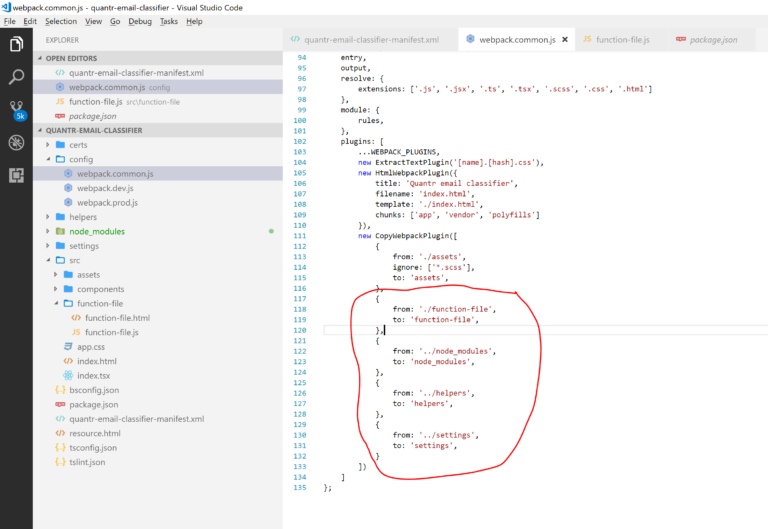Expand the node_modules folder arrow
The height and width of the screenshot is (529, 768).
[x=48, y=231]
